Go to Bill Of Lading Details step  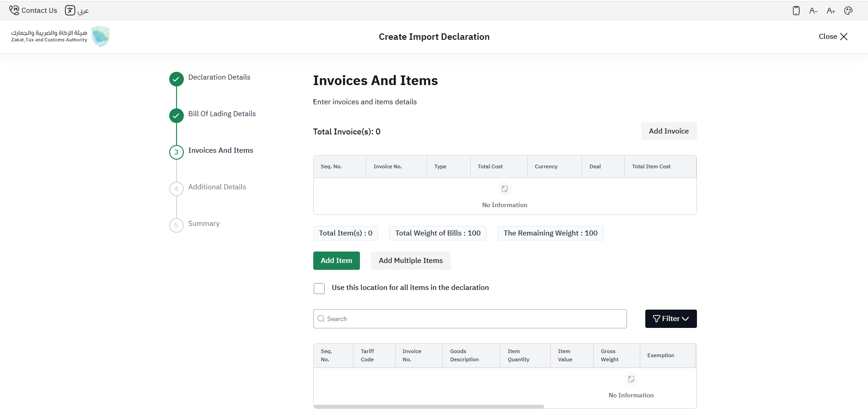[222, 114]
